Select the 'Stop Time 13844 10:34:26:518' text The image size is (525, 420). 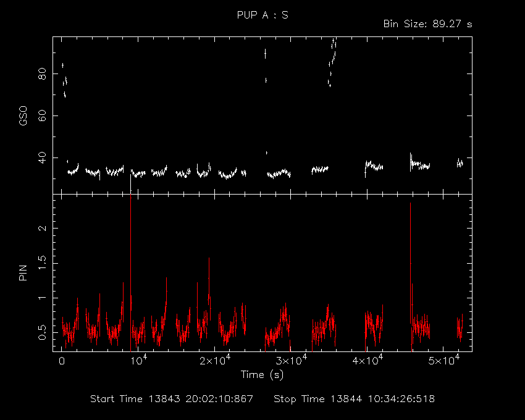355,399
